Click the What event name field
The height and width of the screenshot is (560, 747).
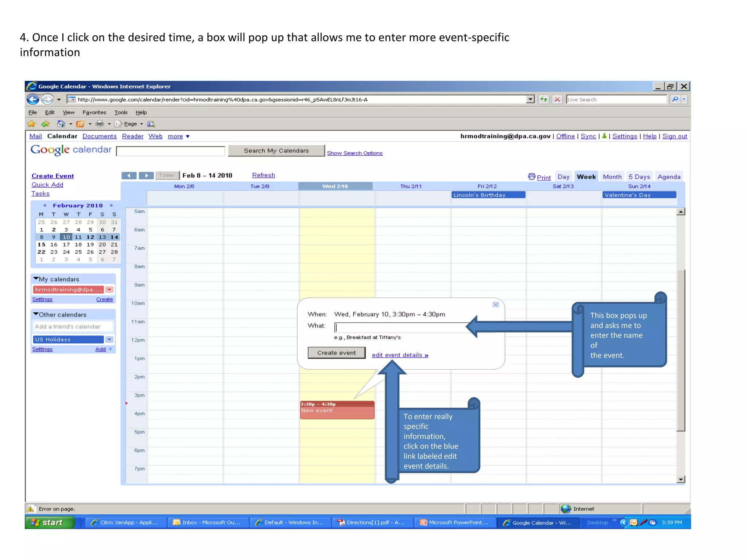[x=401, y=327]
